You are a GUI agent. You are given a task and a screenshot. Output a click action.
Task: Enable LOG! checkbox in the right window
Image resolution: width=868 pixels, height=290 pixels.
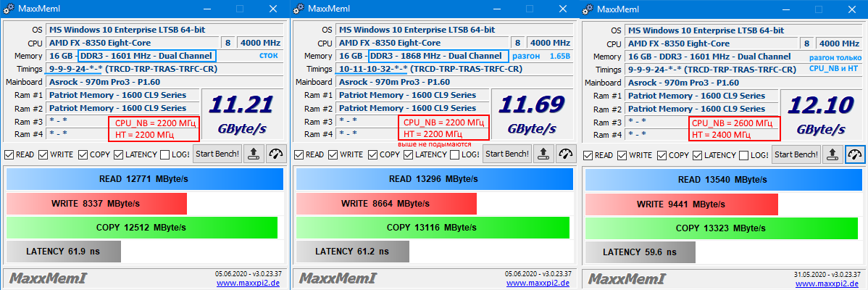(743, 154)
